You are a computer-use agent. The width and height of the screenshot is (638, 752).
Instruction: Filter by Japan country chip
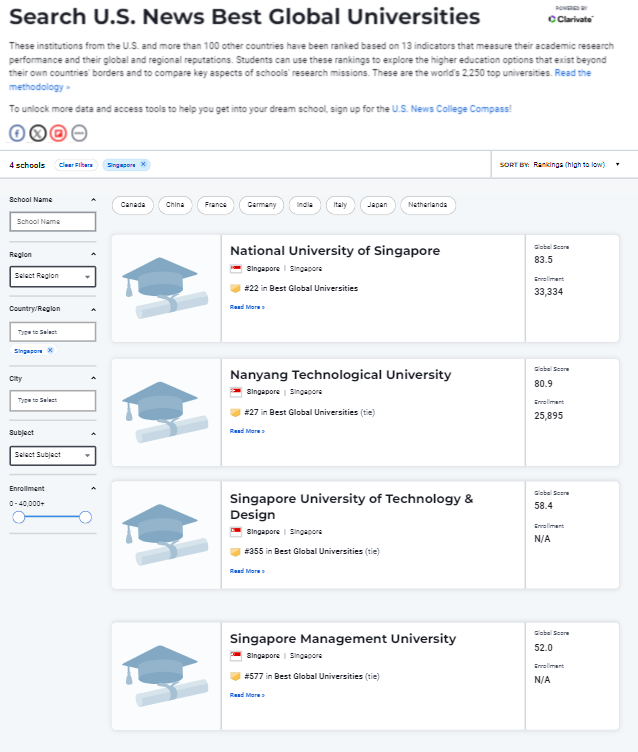378,205
